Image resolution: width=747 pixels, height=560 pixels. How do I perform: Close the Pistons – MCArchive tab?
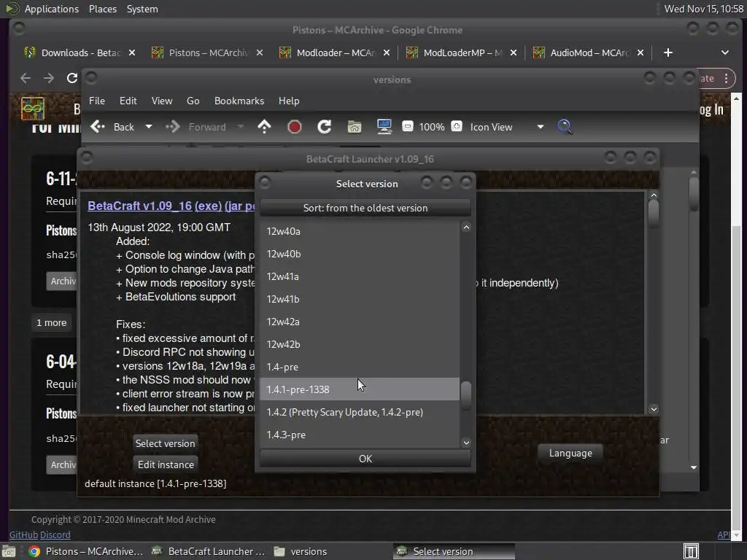[x=259, y=52]
